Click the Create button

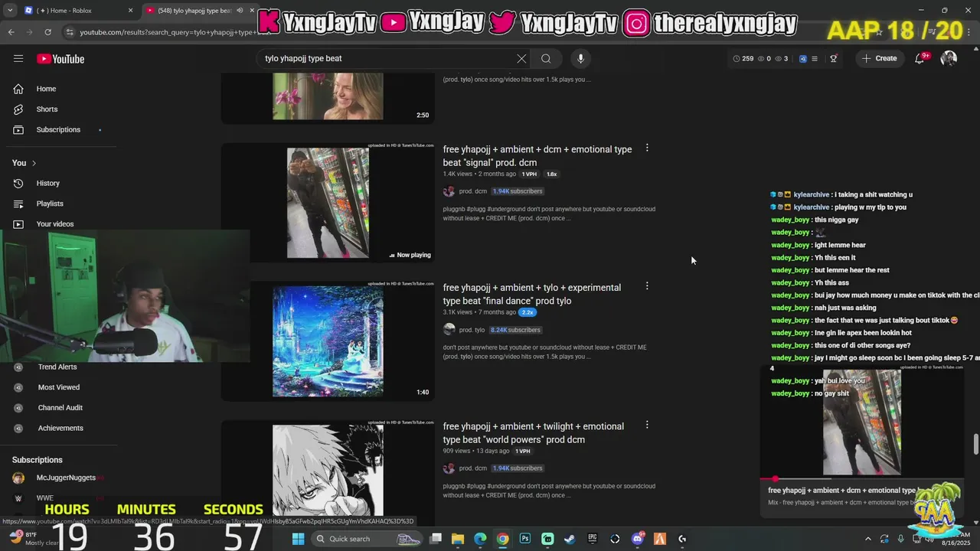pos(880,59)
